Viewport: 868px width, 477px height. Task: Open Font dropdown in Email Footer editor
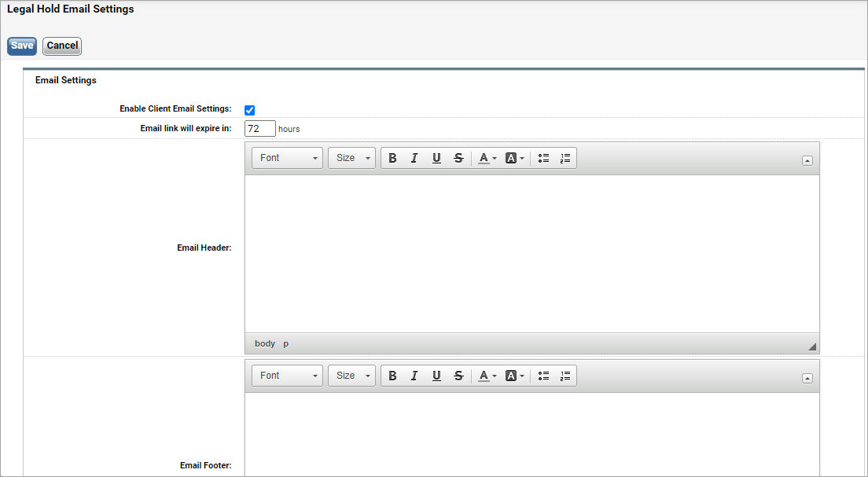[x=287, y=376]
